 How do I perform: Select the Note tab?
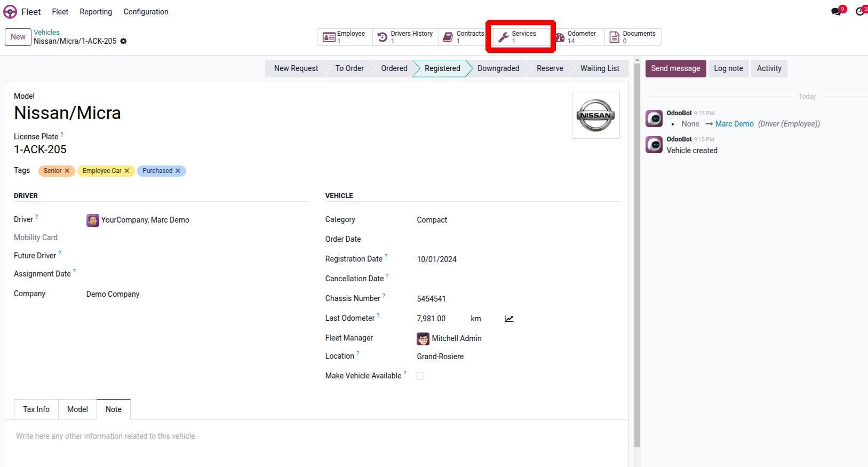click(x=114, y=409)
